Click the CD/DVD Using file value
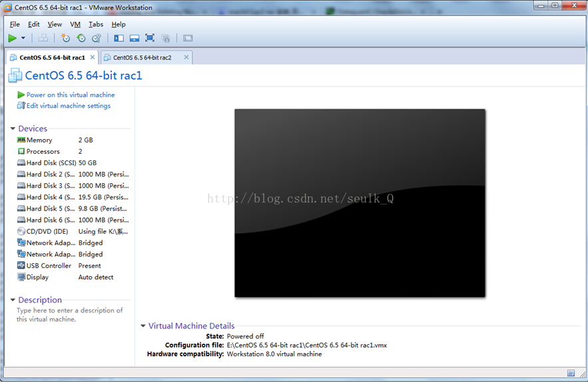 pos(103,231)
